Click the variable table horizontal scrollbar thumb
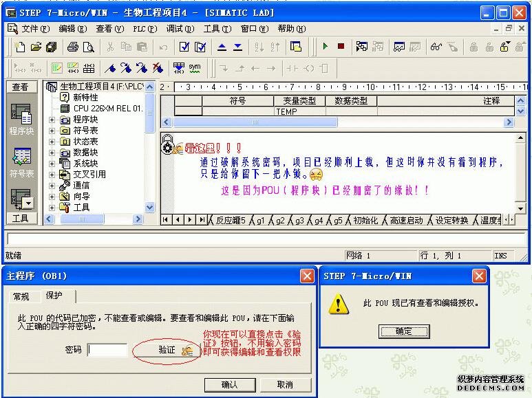 point(255,122)
